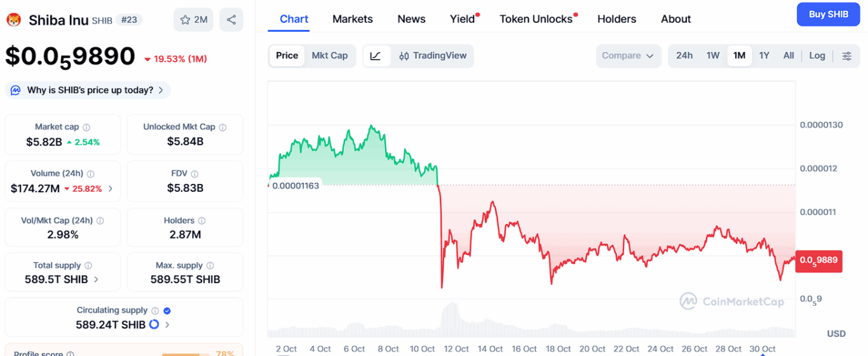This screenshot has width=868, height=356.
Task: Click the Holders info icon
Action: [201, 221]
